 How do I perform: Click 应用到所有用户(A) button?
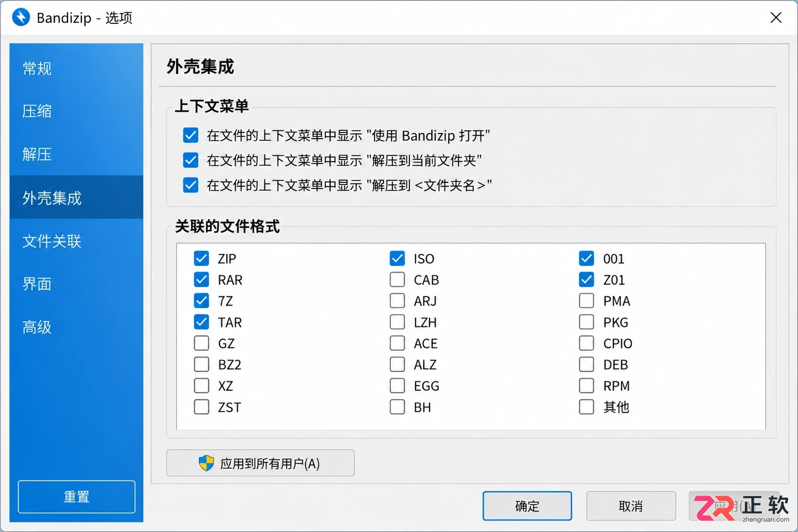[x=260, y=463]
